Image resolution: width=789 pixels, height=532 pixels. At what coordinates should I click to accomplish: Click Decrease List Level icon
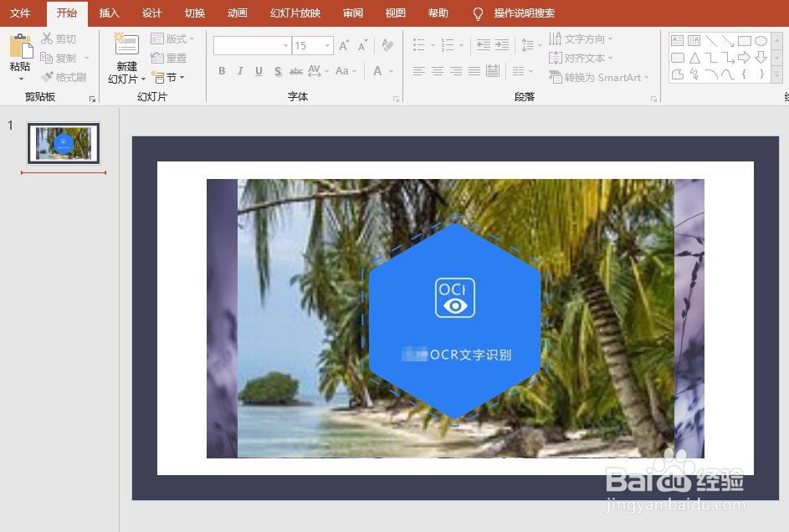(x=484, y=45)
